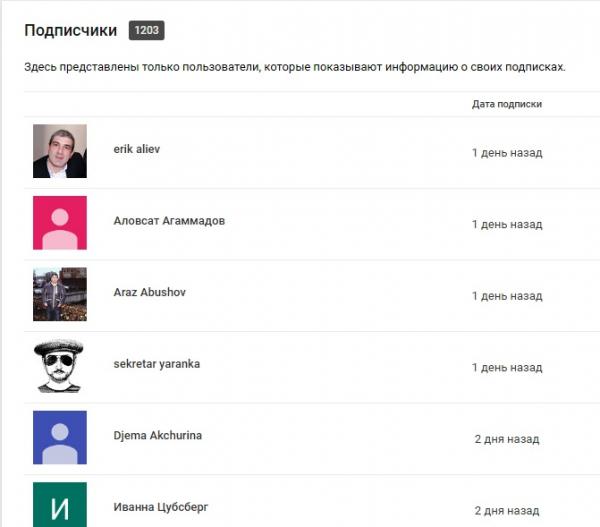Click the 1203 subscriber count badge
Screen dimensions: 600x527
click(146, 31)
